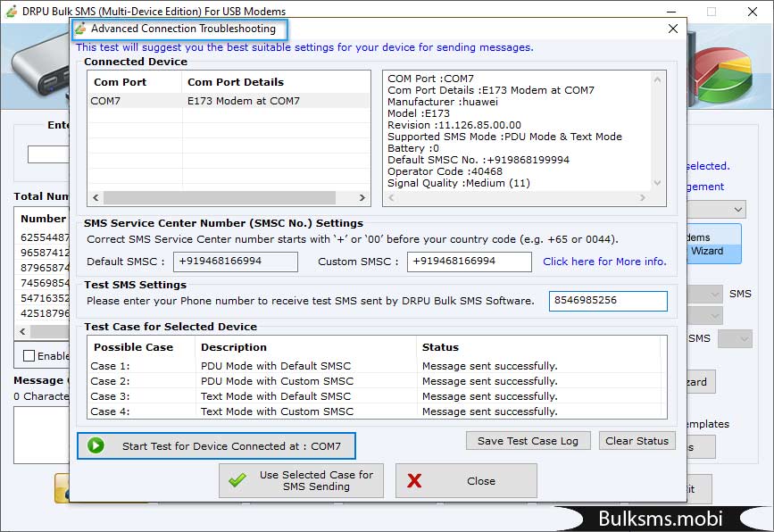Select the Case 3 row
774x532 pixels.
(377, 396)
